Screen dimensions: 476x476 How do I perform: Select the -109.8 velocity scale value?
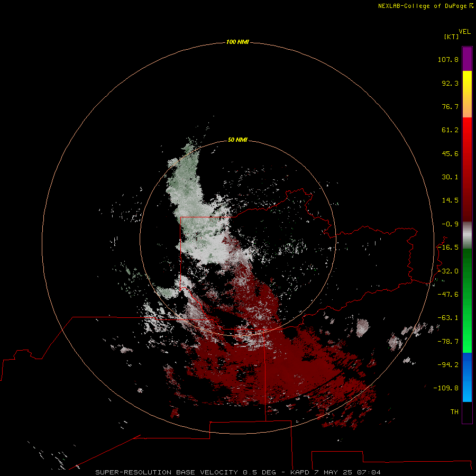pyautogui.click(x=446, y=388)
